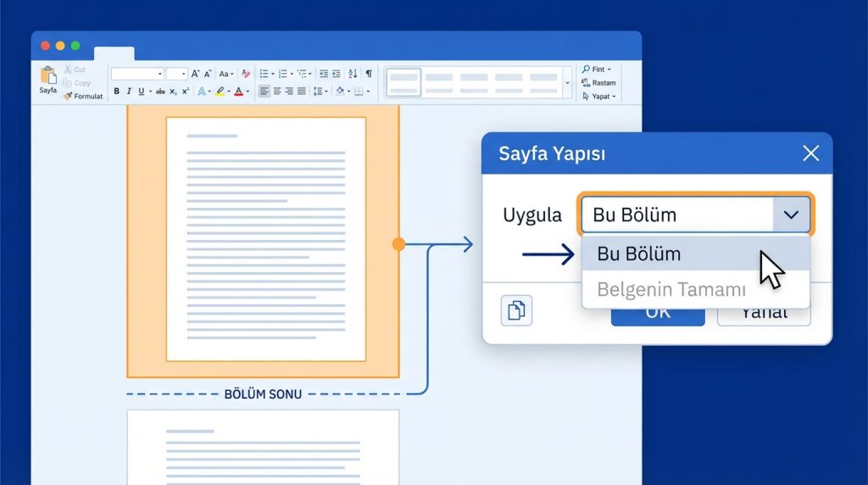Image resolution: width=868 pixels, height=485 pixels.
Task: Confirm with the blue OK button
Action: pos(658,316)
